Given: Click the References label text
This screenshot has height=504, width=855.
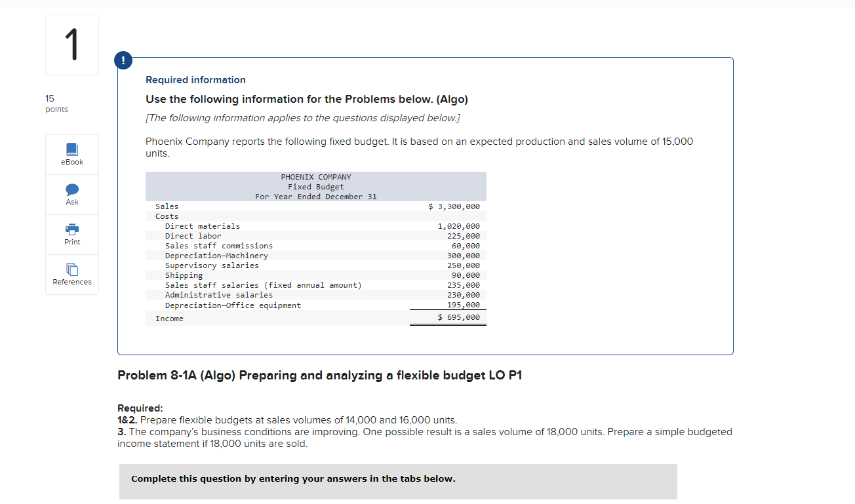Looking at the screenshot, I should point(72,282).
